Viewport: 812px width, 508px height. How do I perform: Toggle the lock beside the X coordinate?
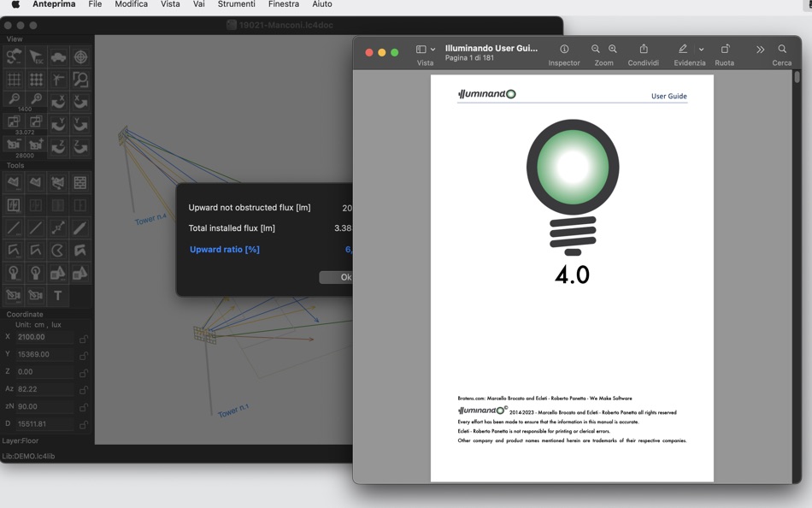(83, 339)
